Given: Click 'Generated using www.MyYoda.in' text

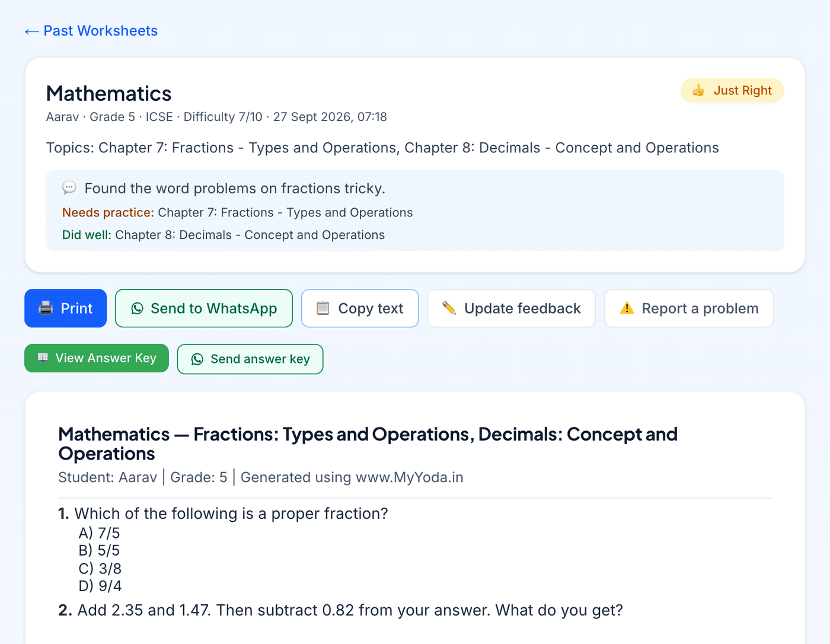Looking at the screenshot, I should pos(352,477).
